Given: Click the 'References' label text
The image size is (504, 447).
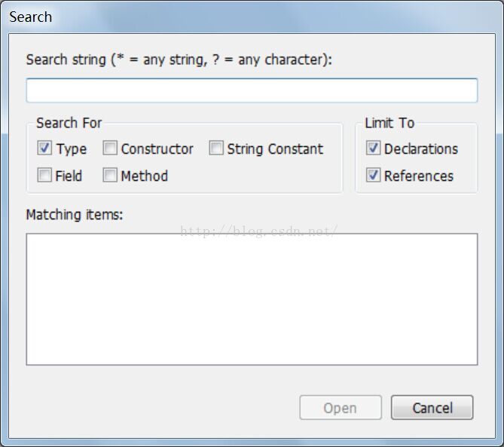Looking at the screenshot, I should (x=419, y=176).
